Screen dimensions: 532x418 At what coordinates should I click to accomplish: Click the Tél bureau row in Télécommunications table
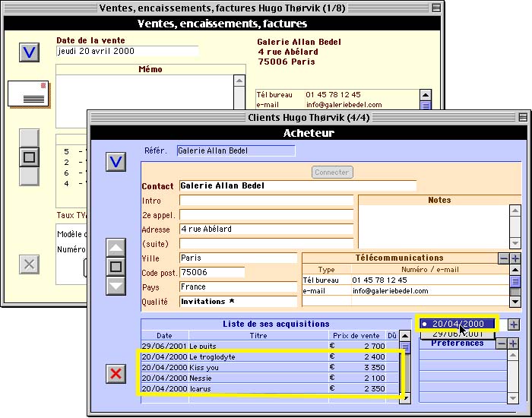(406, 280)
